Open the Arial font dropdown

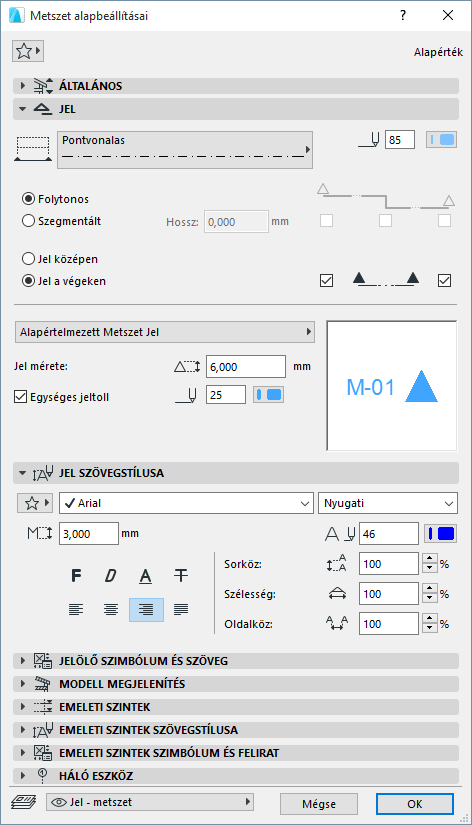pyautogui.click(x=186, y=503)
